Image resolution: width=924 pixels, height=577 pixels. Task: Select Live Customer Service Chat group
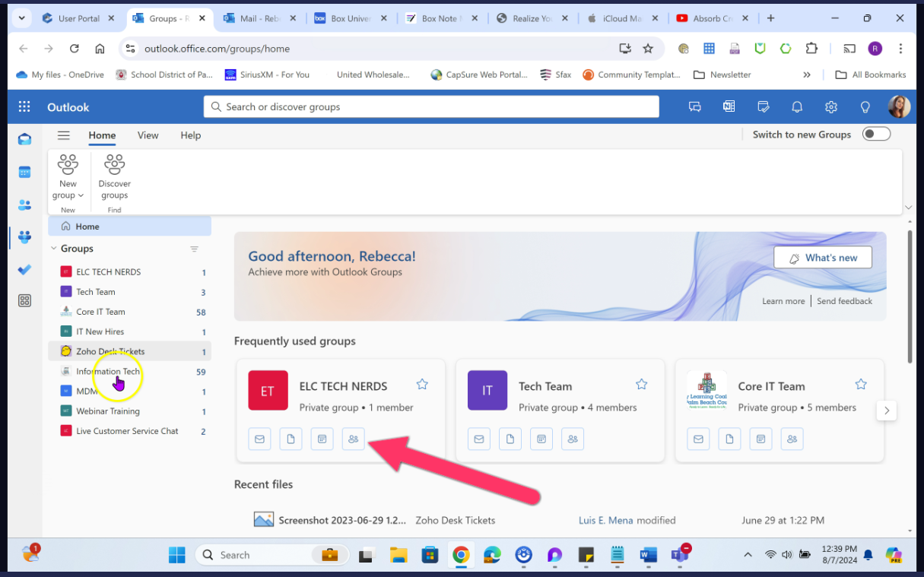pyautogui.click(x=129, y=431)
